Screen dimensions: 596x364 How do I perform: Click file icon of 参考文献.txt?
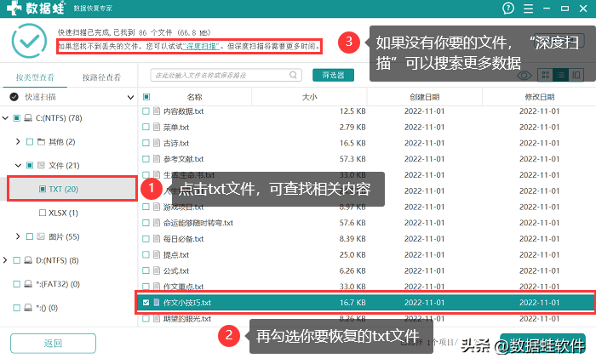(156, 159)
